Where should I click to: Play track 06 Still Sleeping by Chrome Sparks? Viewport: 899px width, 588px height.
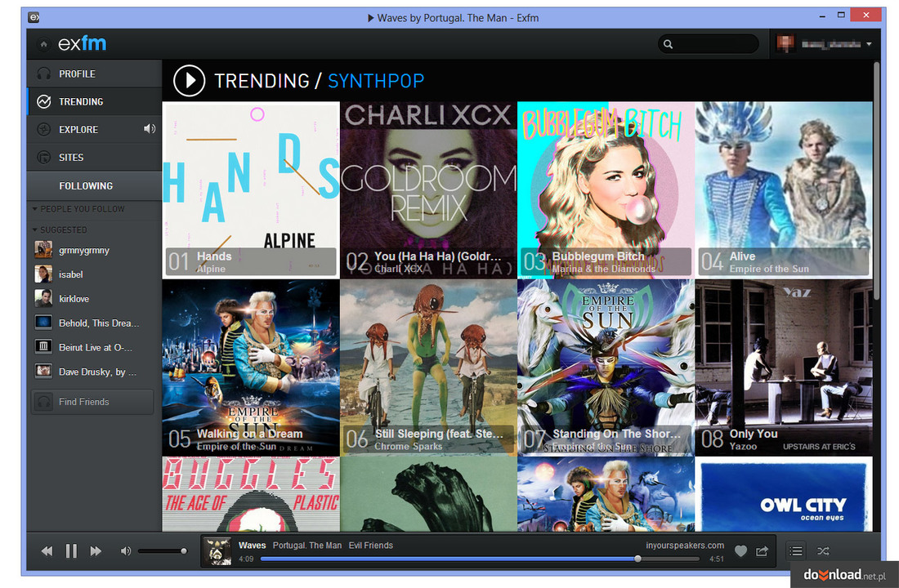[429, 368]
